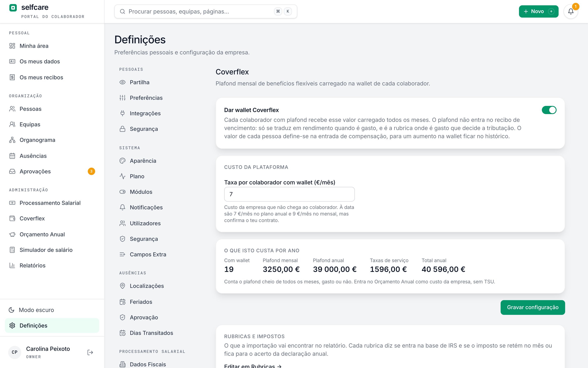Click the Aparência palette icon
Viewport: 588px width, 368px height.
pos(122,161)
